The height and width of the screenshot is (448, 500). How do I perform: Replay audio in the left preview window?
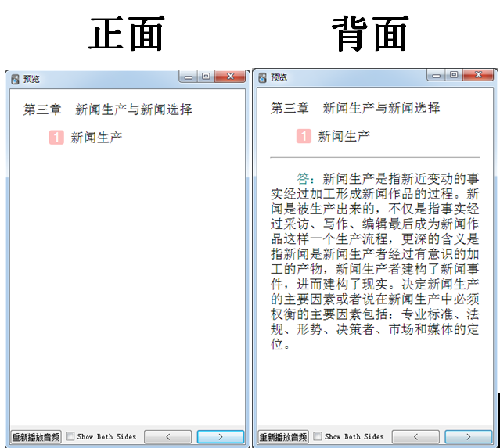[36, 437]
